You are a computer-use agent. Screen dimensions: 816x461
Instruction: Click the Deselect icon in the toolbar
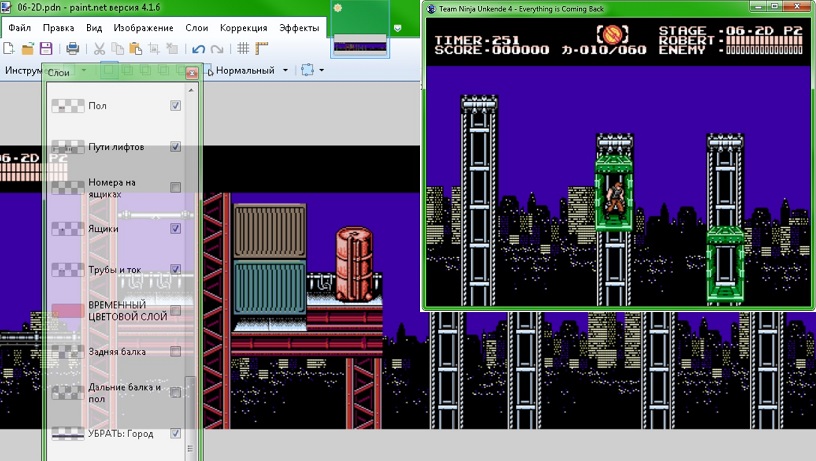pyautogui.click(x=172, y=49)
